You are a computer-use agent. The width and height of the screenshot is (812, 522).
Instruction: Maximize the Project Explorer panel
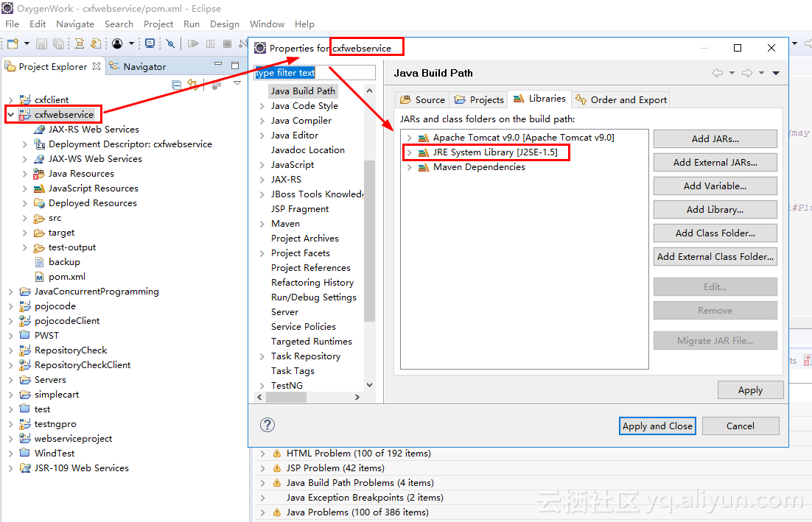click(x=235, y=66)
